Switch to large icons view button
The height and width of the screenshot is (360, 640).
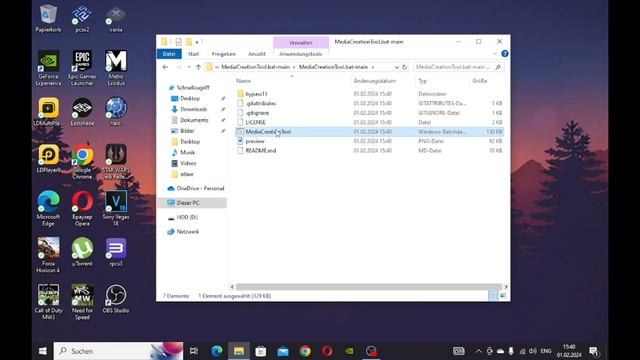click(503, 296)
